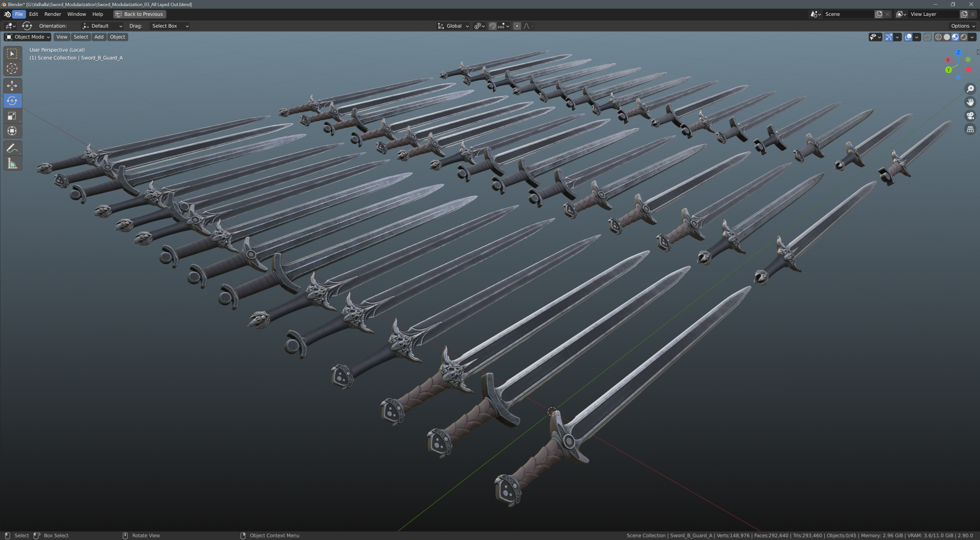Open the Add menu in viewport header
Viewport: 980px width, 540px height.
point(99,37)
